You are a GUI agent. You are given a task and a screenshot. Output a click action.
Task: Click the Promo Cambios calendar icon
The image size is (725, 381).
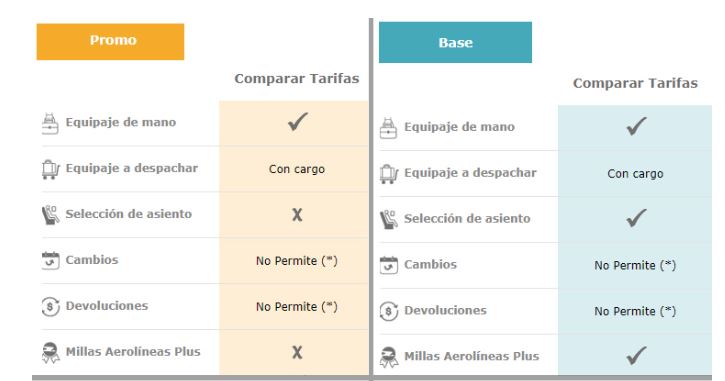(50, 260)
